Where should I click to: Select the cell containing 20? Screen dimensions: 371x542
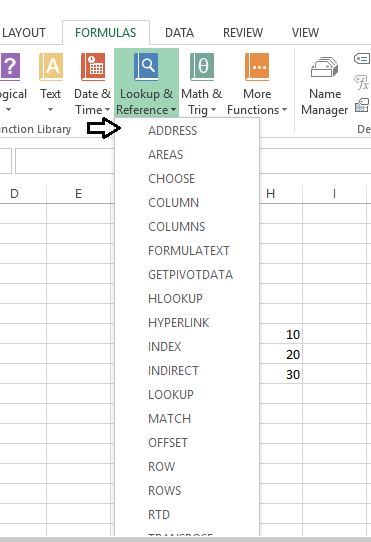coord(281,354)
